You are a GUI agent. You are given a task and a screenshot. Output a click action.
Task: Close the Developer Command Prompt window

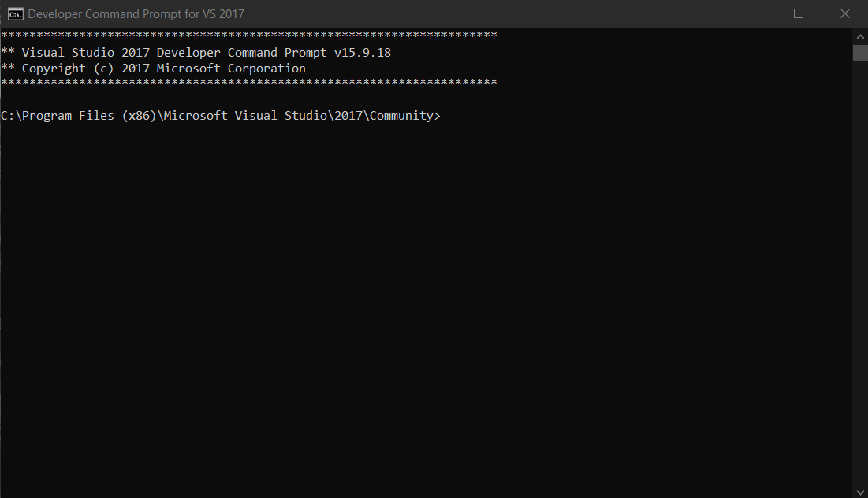coord(844,13)
